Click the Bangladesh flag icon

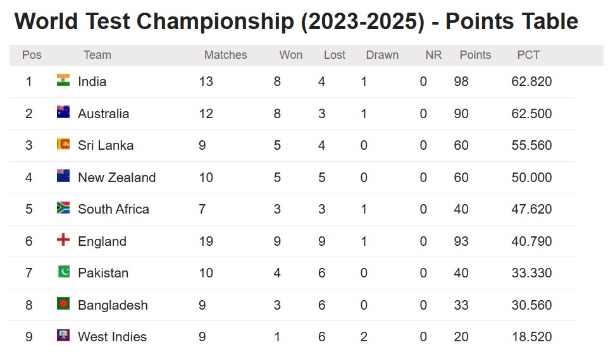click(63, 303)
